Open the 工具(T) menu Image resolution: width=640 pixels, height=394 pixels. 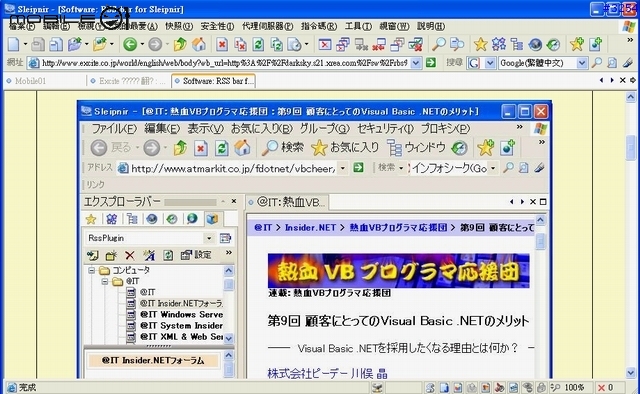(x=358, y=26)
